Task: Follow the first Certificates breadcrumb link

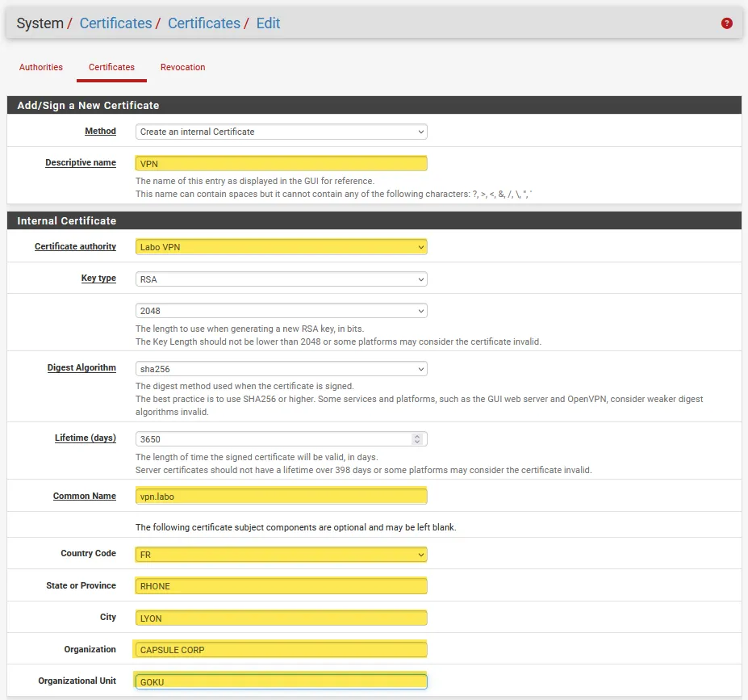Action: click(115, 23)
